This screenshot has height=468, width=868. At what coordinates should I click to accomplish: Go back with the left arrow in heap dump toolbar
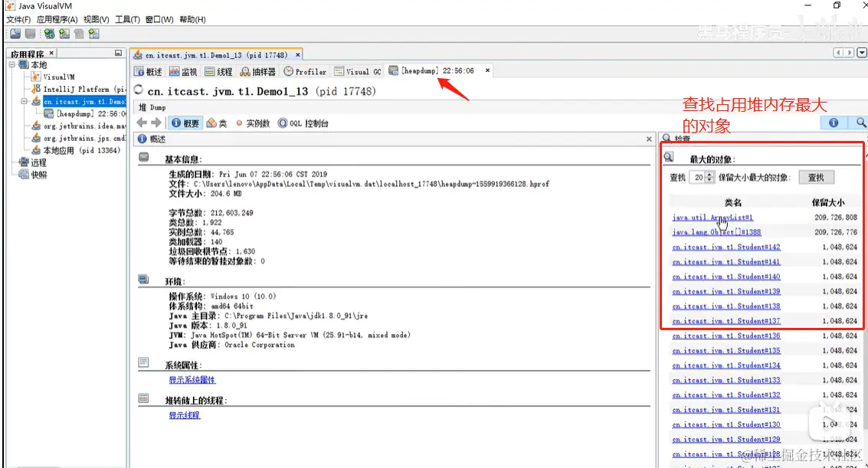coord(142,123)
